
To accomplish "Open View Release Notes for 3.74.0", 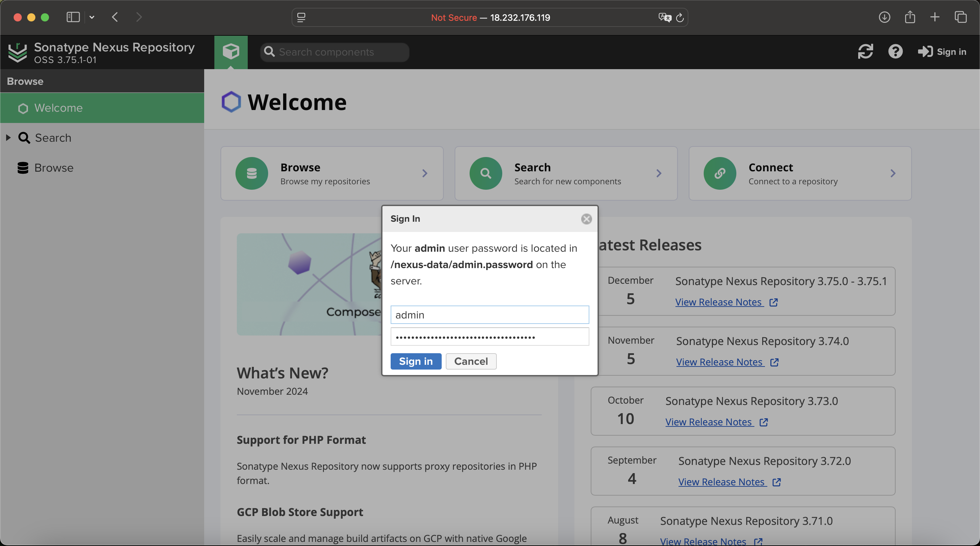I will click(x=720, y=362).
